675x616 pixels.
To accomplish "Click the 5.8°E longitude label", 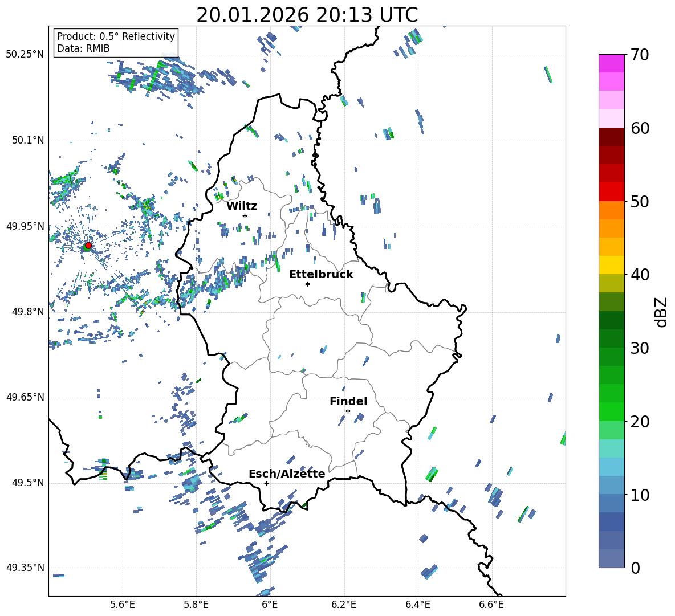I will pos(196,605).
